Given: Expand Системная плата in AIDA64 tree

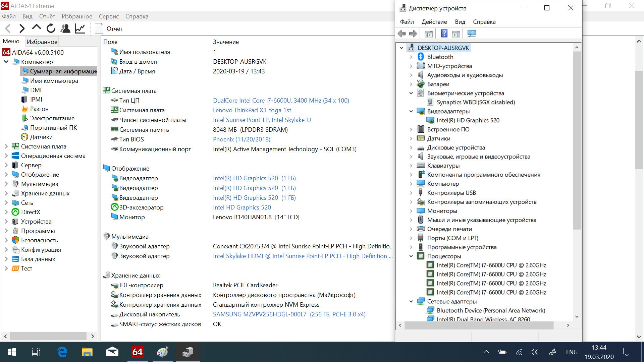Looking at the screenshot, I should pos(6,146).
